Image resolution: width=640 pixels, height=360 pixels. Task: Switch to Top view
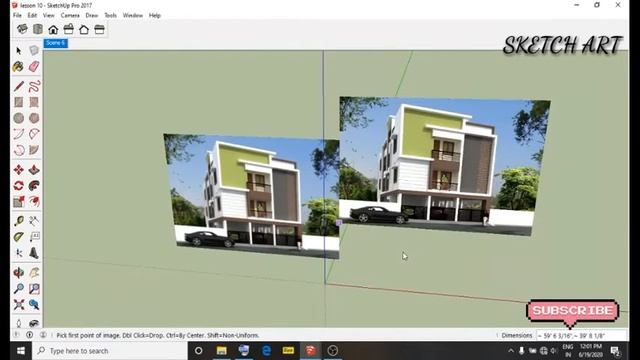tap(38, 29)
